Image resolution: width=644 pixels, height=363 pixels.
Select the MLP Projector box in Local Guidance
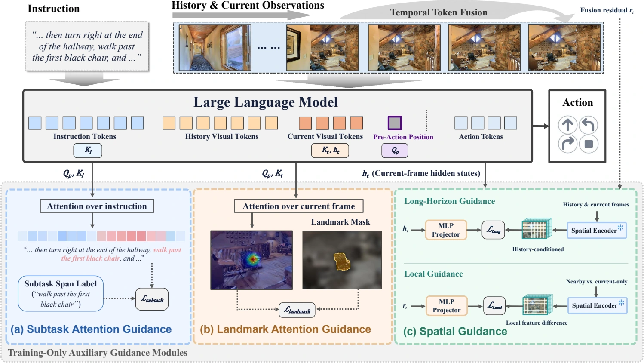pos(446,306)
